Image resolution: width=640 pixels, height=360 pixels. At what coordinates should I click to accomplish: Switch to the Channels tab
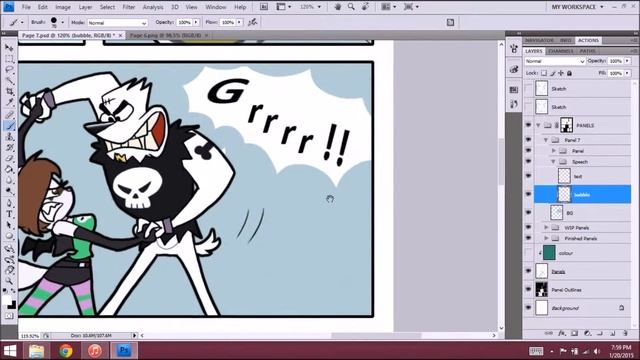click(x=561, y=51)
